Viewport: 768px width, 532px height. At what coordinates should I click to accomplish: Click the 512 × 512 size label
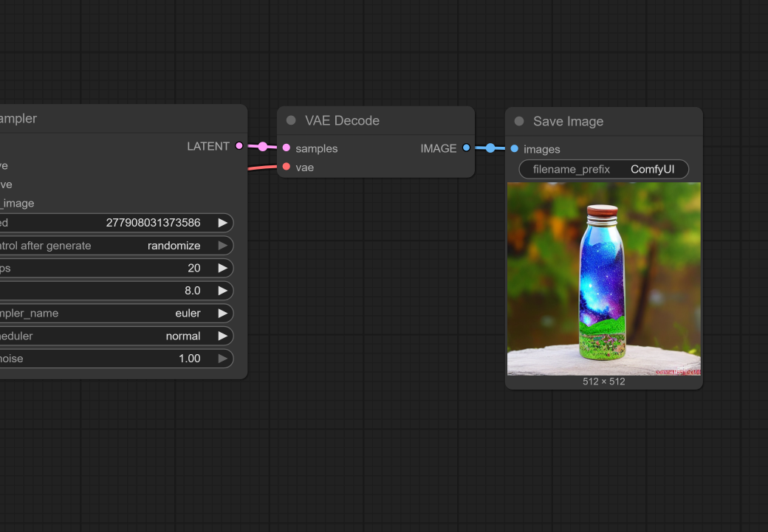click(604, 381)
